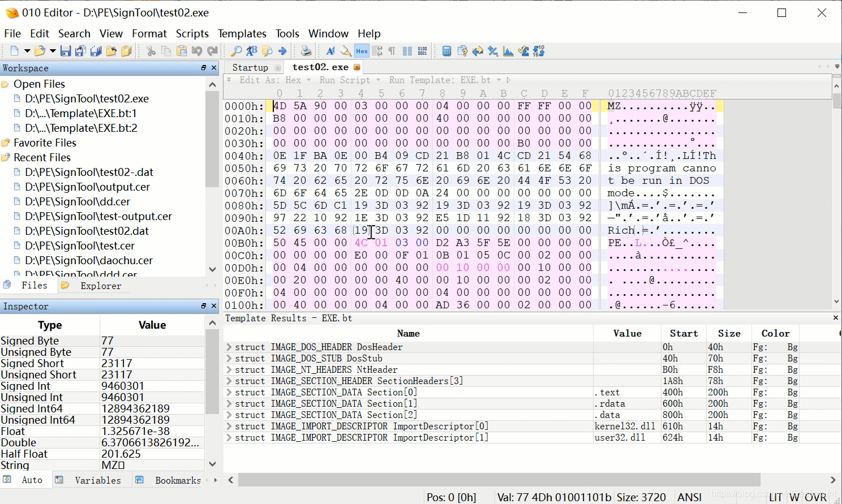Click the ANSI encoding in status bar

689,497
